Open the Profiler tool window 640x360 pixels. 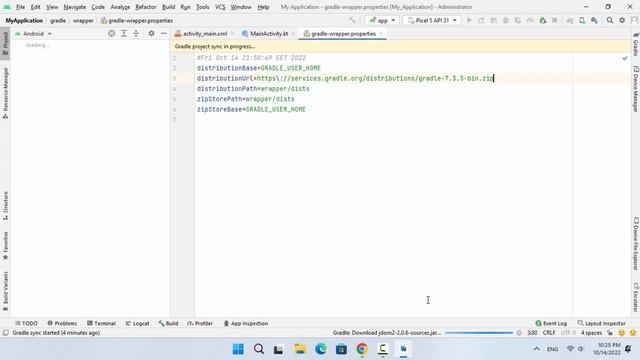point(200,323)
